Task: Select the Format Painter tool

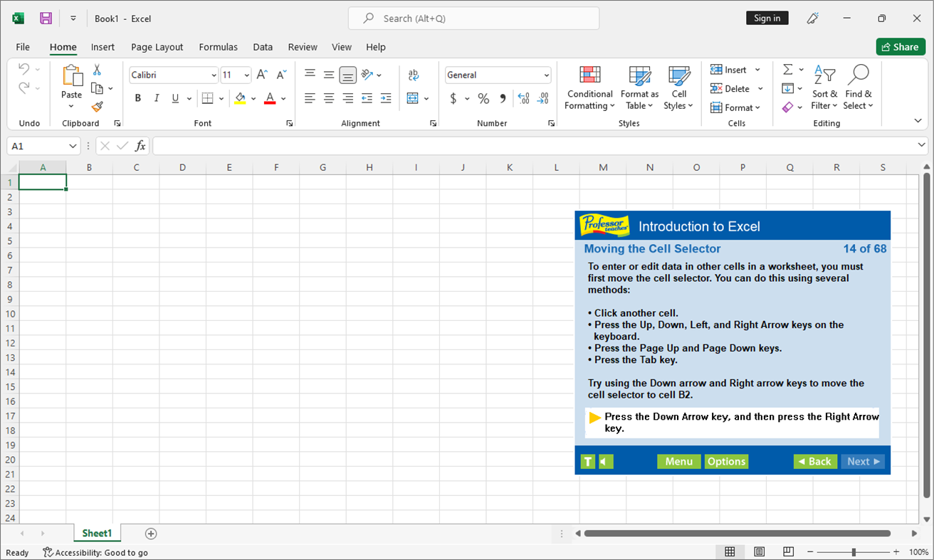Action: (97, 106)
